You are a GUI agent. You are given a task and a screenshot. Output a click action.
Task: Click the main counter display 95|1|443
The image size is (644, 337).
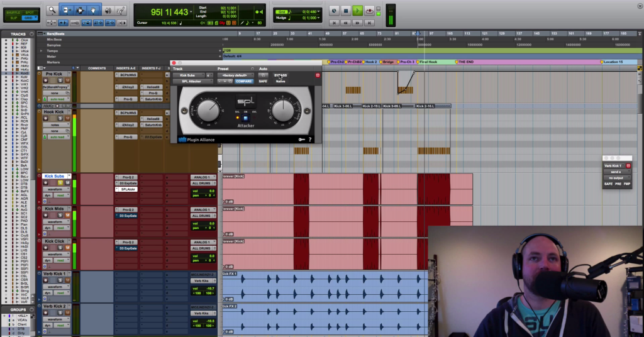pyautogui.click(x=170, y=13)
